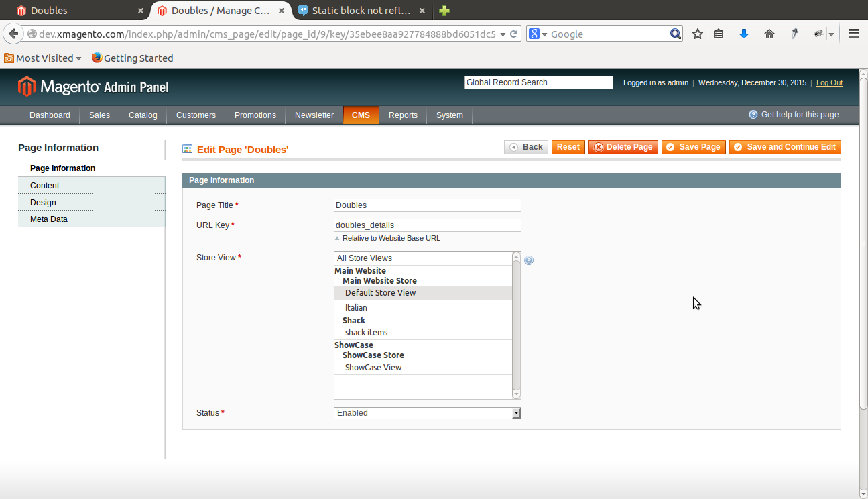Switch to Content side tab

91,185
